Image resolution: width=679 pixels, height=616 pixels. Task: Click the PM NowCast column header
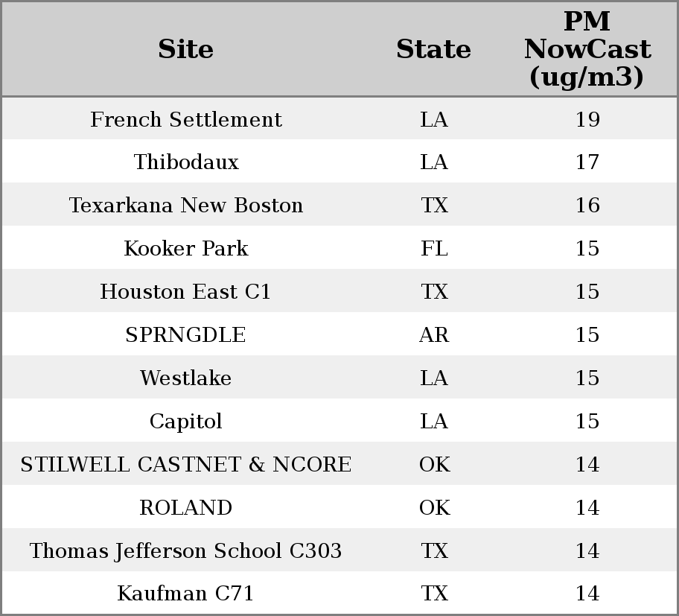point(587,49)
